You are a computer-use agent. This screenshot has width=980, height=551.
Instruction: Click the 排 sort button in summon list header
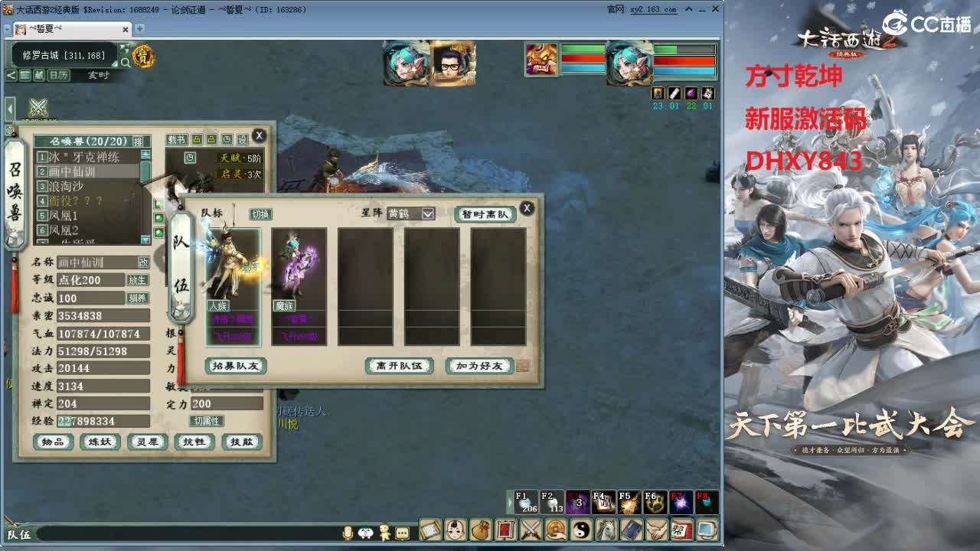pos(139,142)
